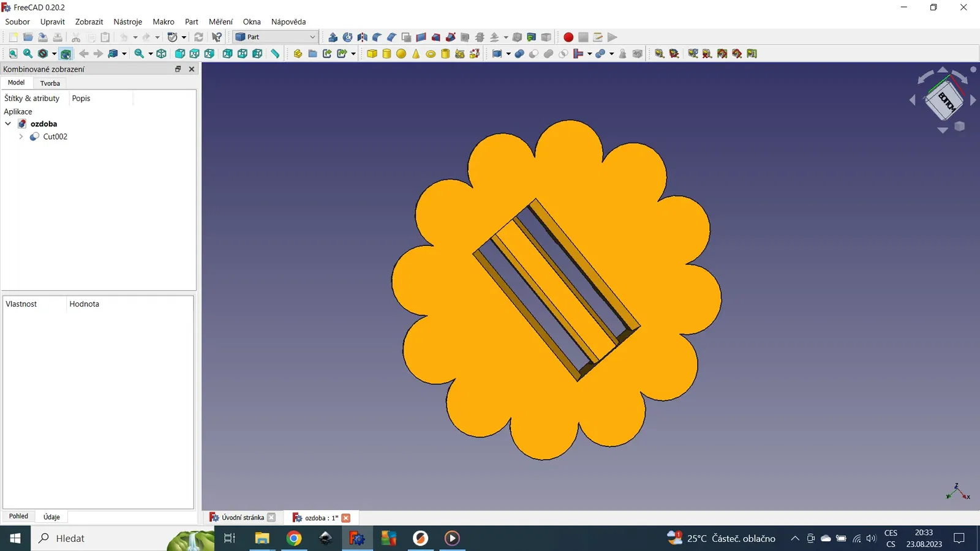The image size is (980, 551).
Task: Select the measure distance ruler tool
Action: click(276, 54)
